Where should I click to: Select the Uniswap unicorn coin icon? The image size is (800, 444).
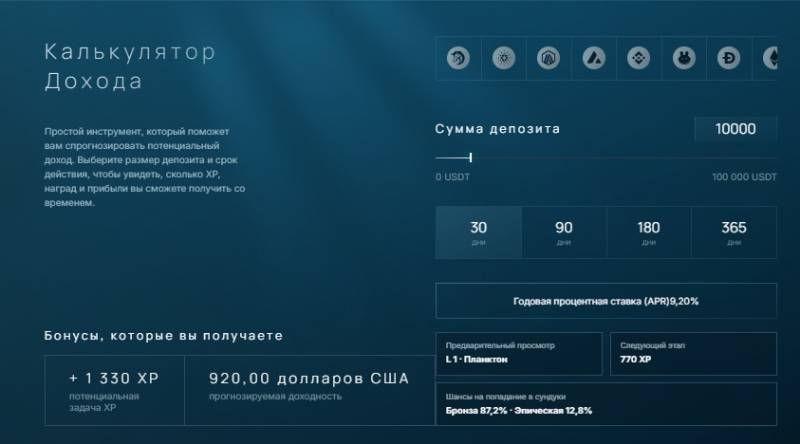click(x=458, y=58)
